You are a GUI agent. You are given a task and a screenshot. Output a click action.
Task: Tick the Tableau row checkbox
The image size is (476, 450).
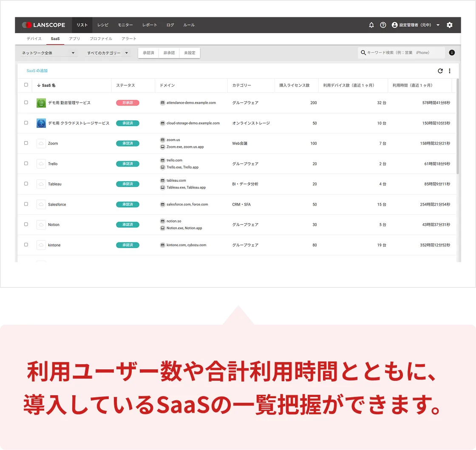tap(26, 184)
